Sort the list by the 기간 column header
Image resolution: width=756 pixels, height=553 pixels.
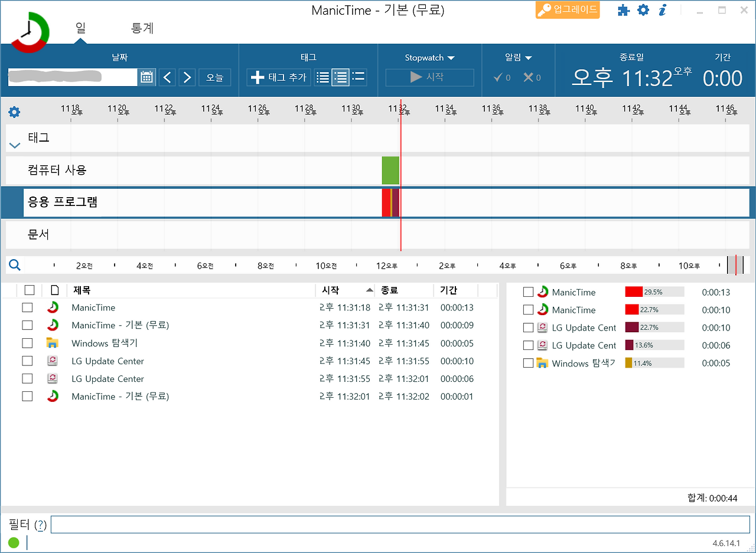[x=449, y=290]
